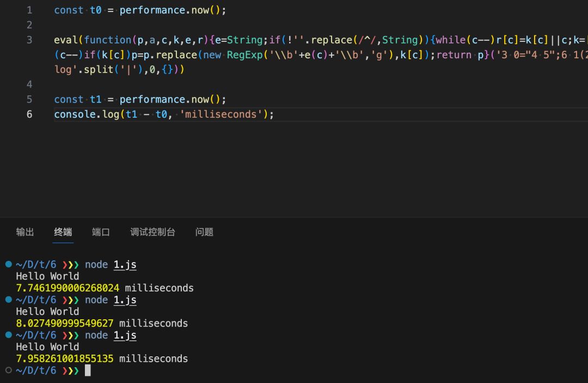Viewport: 588px width, 383px height.
Task: Click line number 3 in the gutter
Action: [x=29, y=40]
